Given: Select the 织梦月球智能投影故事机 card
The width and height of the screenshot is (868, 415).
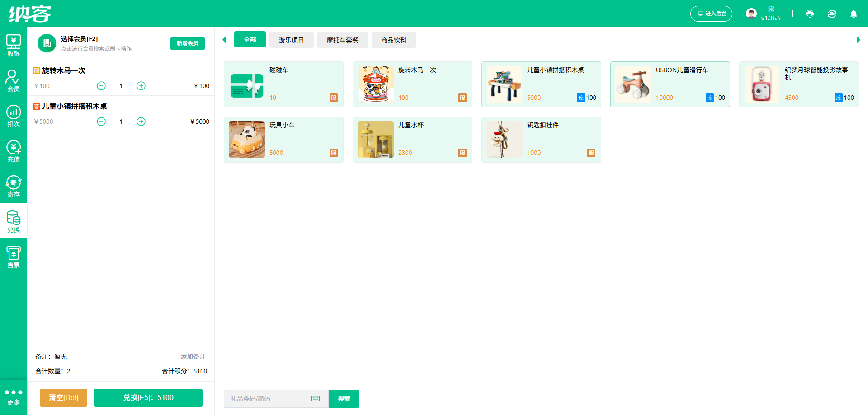Looking at the screenshot, I should 799,84.
